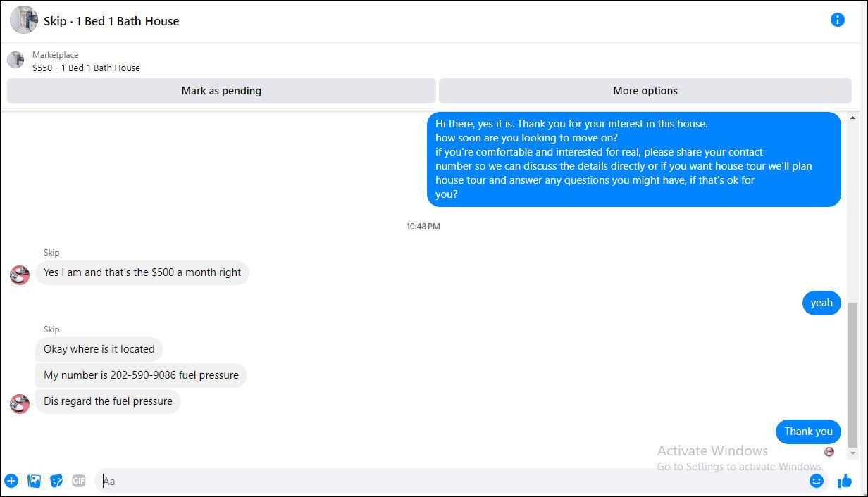The height and width of the screenshot is (497, 868).
Task: Open the GIF picker
Action: 79,482
